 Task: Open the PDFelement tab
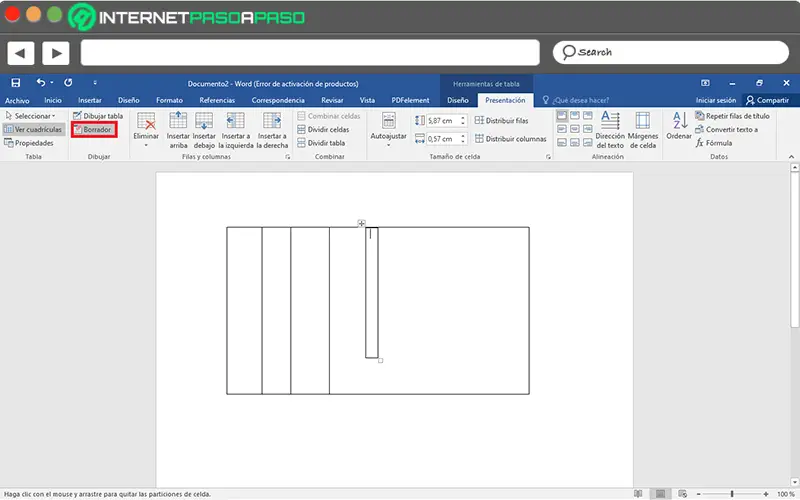coord(411,100)
